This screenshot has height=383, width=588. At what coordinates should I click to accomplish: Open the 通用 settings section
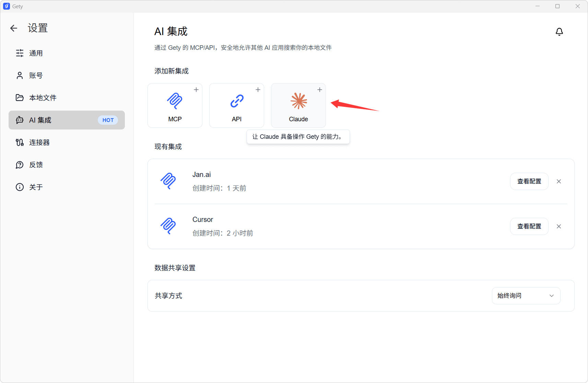click(67, 53)
